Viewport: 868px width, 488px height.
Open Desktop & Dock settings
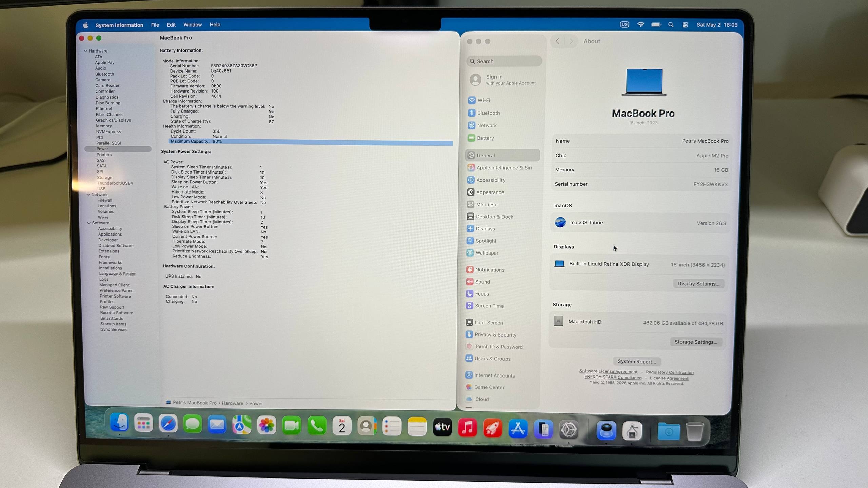pyautogui.click(x=490, y=217)
